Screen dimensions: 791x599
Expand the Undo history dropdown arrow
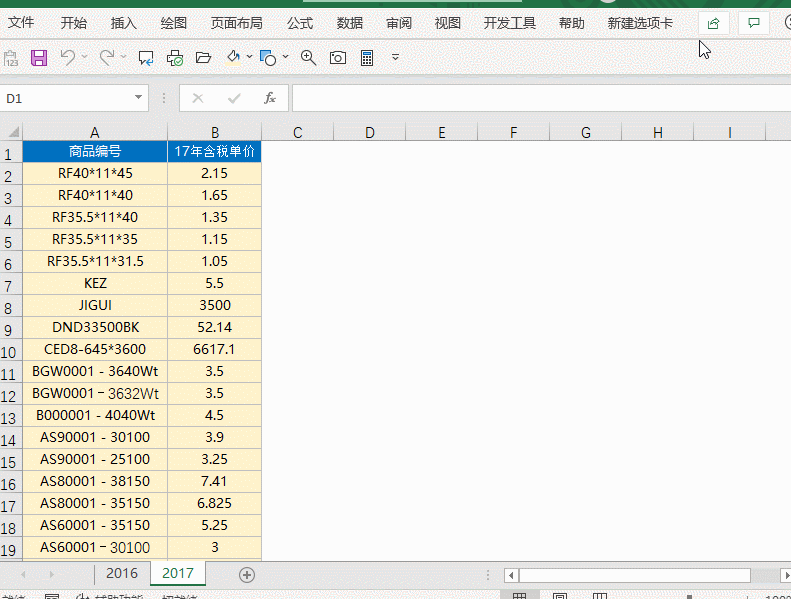coord(84,57)
